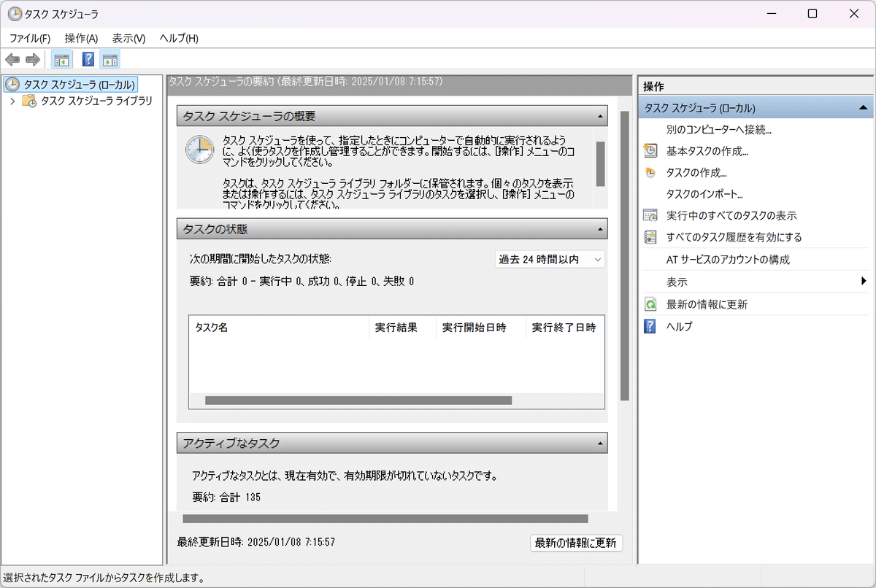Click the help question mark toolbar icon
This screenshot has height=588, width=876.
88,59
